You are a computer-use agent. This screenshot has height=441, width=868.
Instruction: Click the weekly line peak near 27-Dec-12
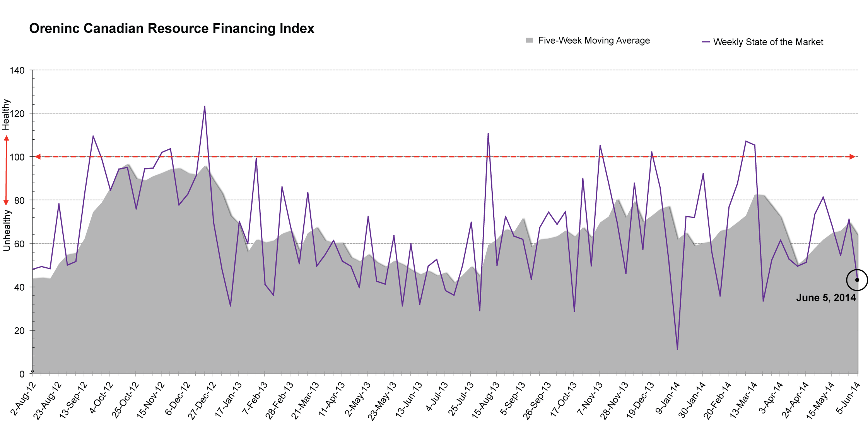click(205, 106)
